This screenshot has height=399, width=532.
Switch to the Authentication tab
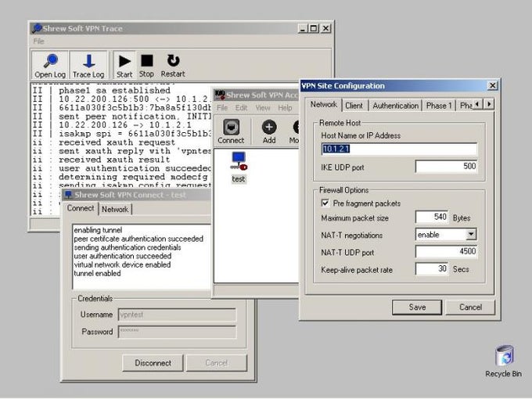point(396,106)
